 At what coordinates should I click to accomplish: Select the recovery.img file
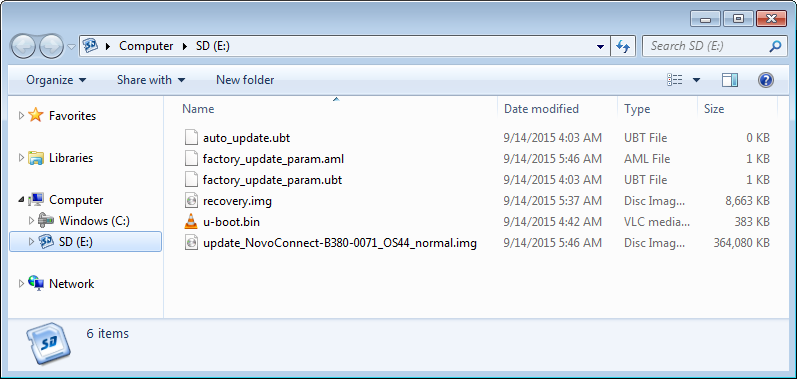(237, 201)
